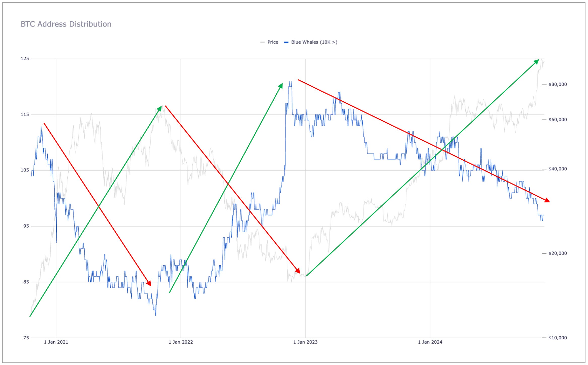The image size is (588, 365).
Task: Select the 1 Jan 2024 axis label
Action: pyautogui.click(x=430, y=342)
